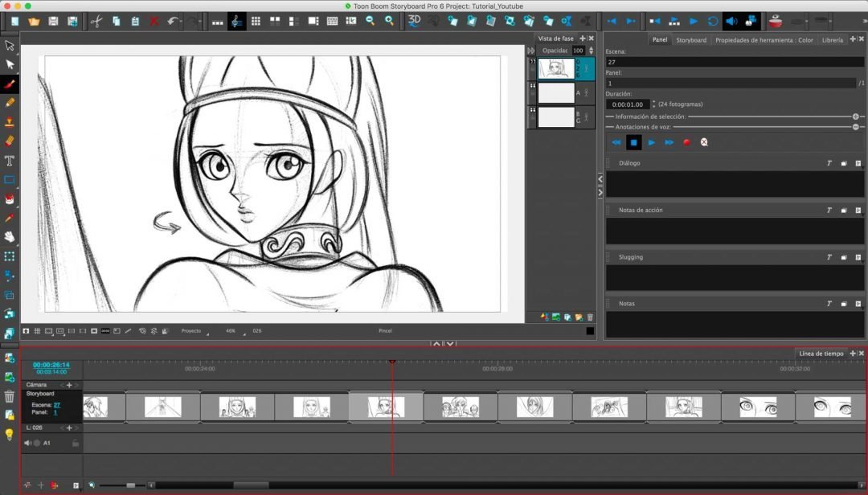868x495 pixels.
Task: Click the Play button in top toolbar
Action: 693,21
